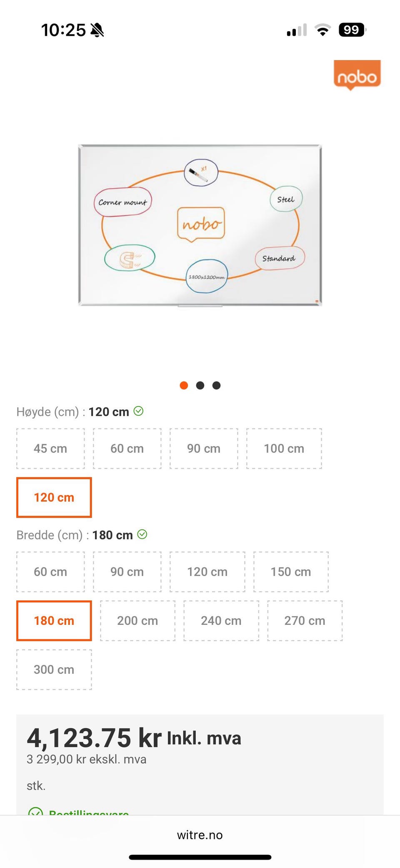Tap the battery level indicator
Image resolution: width=400 pixels, height=868 pixels.
(352, 30)
